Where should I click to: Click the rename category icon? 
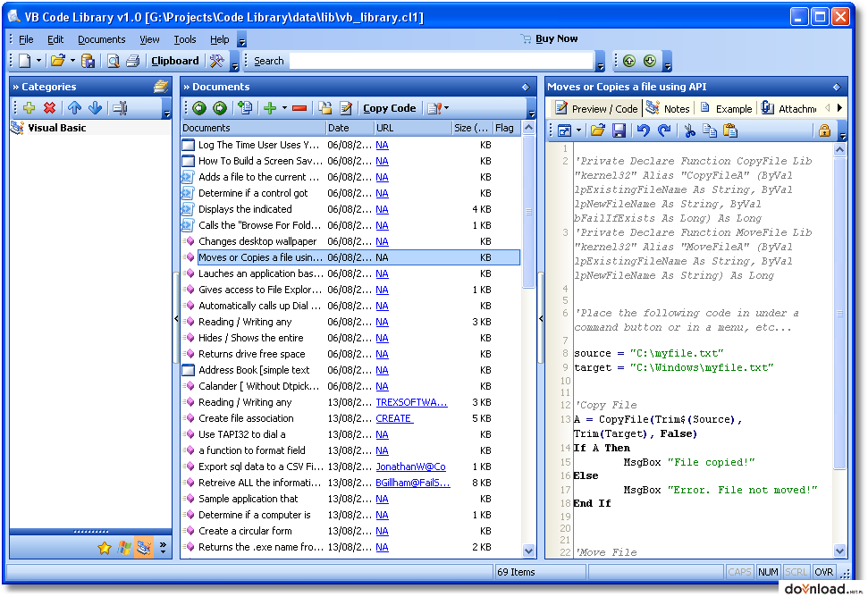[x=120, y=108]
